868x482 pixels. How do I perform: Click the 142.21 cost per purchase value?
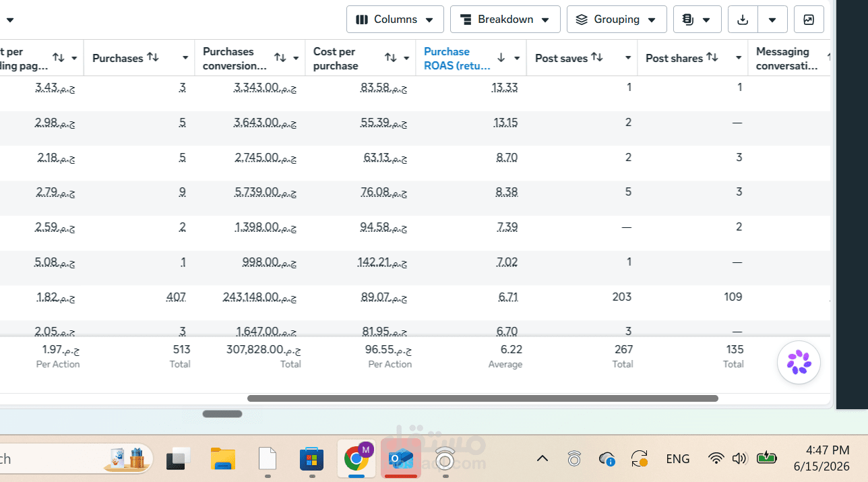(x=382, y=262)
